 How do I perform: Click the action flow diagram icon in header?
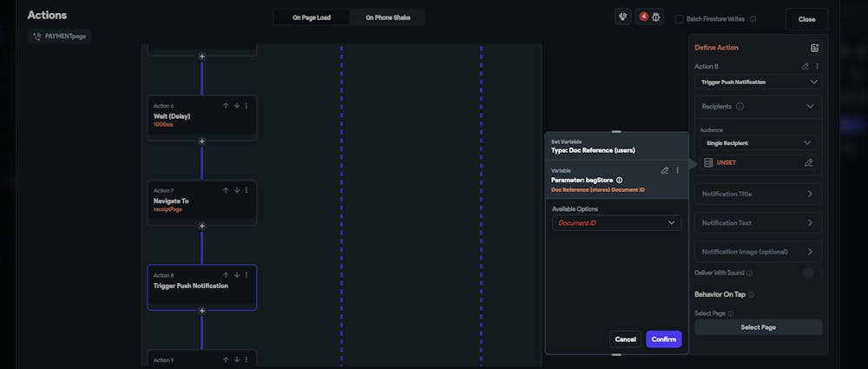(622, 16)
